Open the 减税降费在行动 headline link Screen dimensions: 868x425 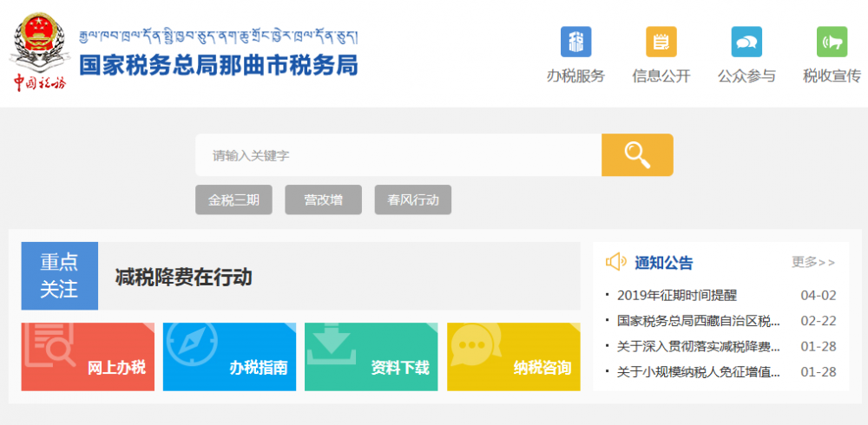[x=184, y=277]
